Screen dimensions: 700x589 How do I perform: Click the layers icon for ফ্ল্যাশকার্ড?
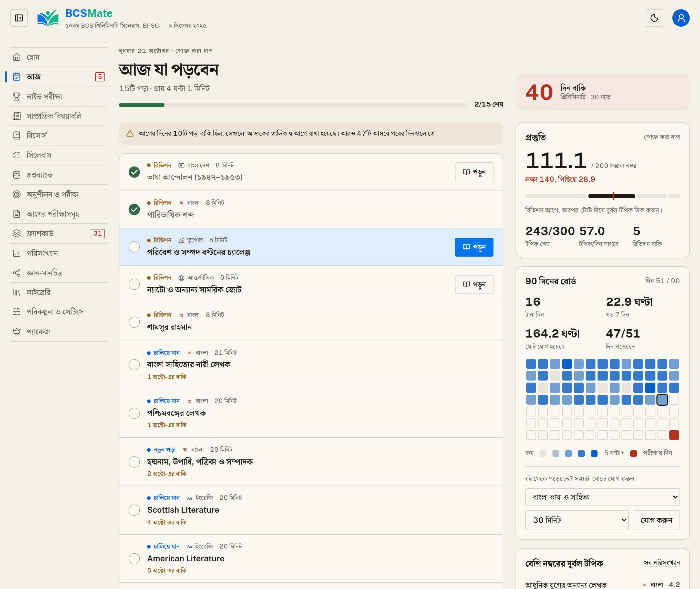[x=17, y=233]
